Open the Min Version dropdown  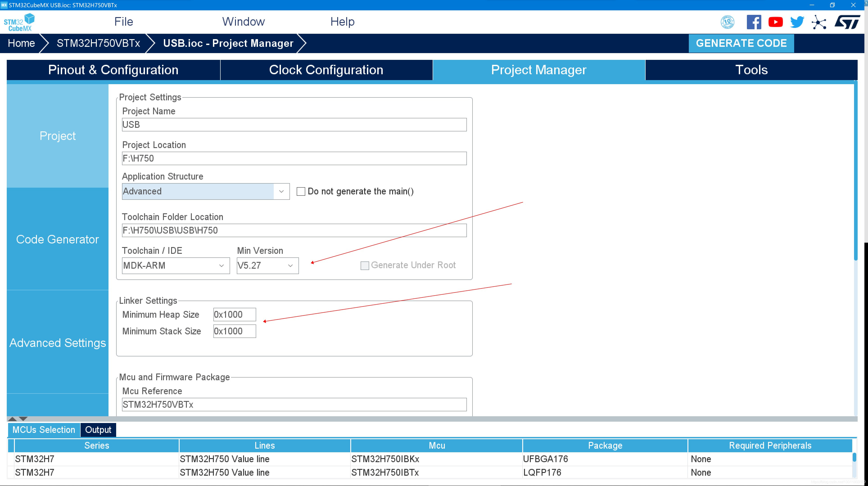268,265
